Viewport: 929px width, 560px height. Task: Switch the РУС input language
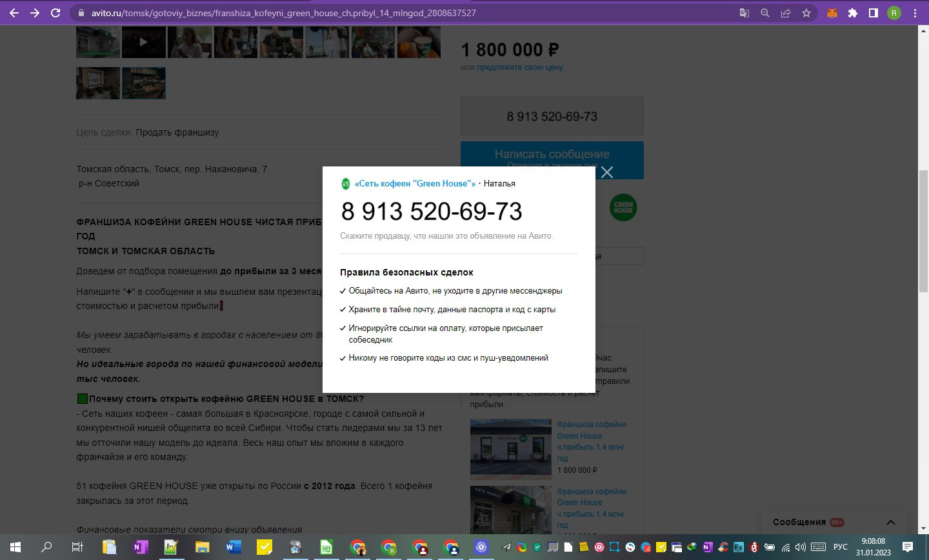(x=841, y=547)
